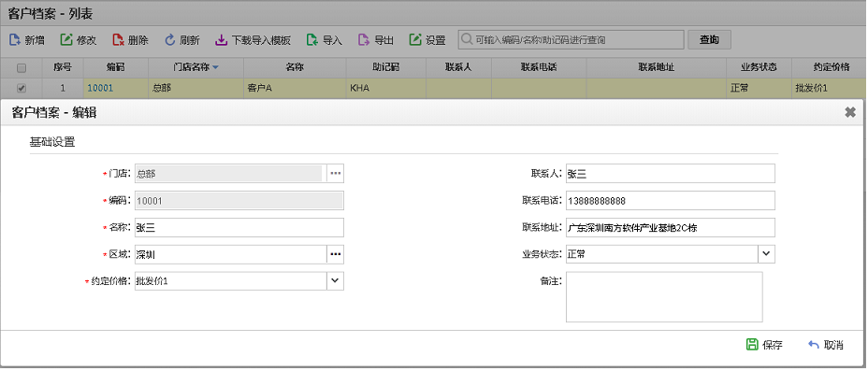Click the 刷新 (refresh) toolbar icon
Viewport: 868px width, 371px height.
click(170, 40)
